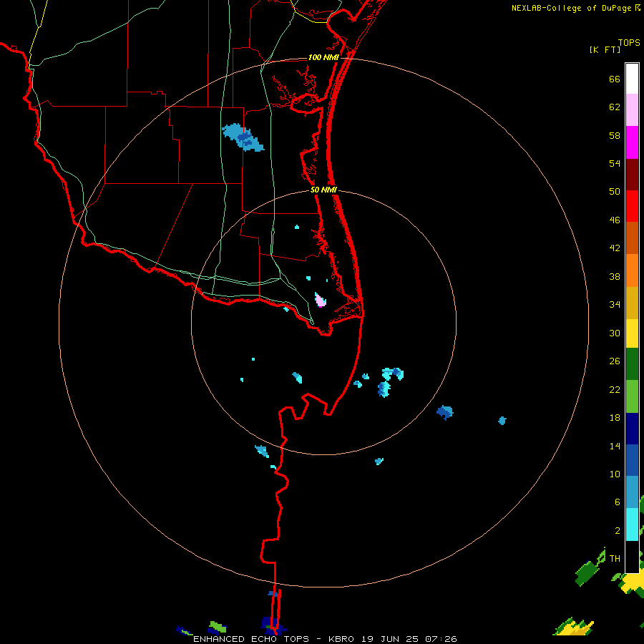Click the "6" legend value
The image size is (644, 644).
click(x=617, y=502)
